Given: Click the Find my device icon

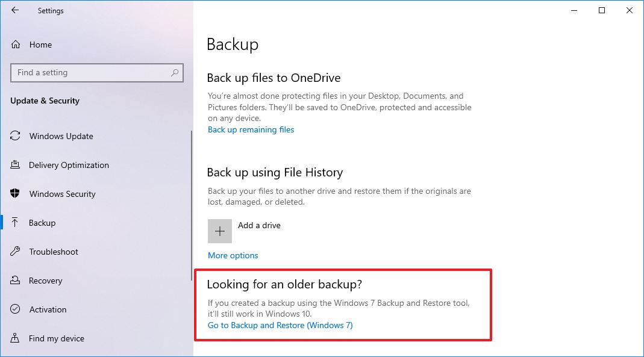Looking at the screenshot, I should tap(16, 338).
